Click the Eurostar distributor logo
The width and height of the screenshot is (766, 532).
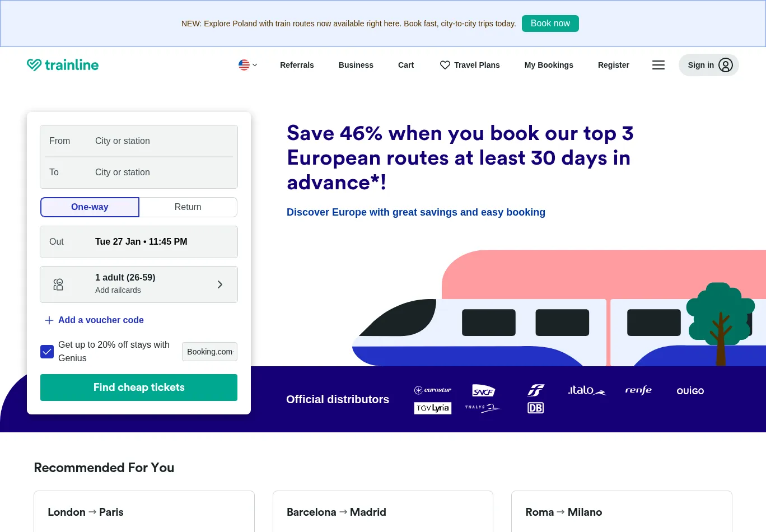[433, 390]
